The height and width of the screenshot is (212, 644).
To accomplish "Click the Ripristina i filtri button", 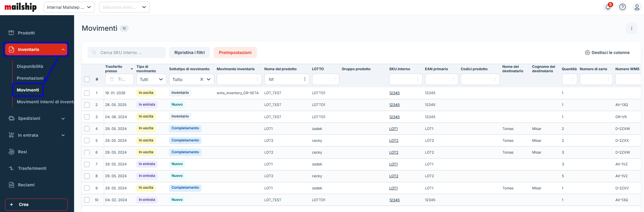I will tap(189, 53).
